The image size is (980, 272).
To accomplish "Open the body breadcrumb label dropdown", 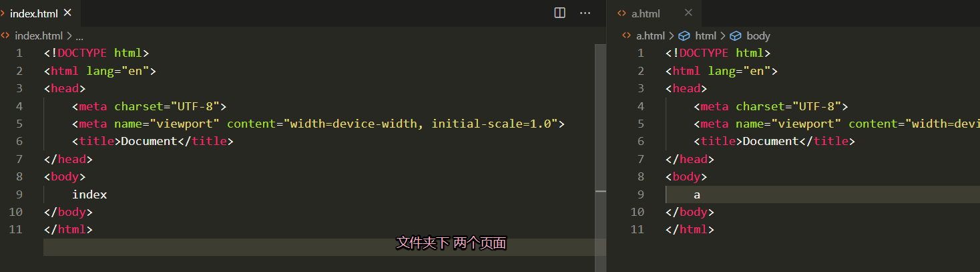I will point(758,36).
